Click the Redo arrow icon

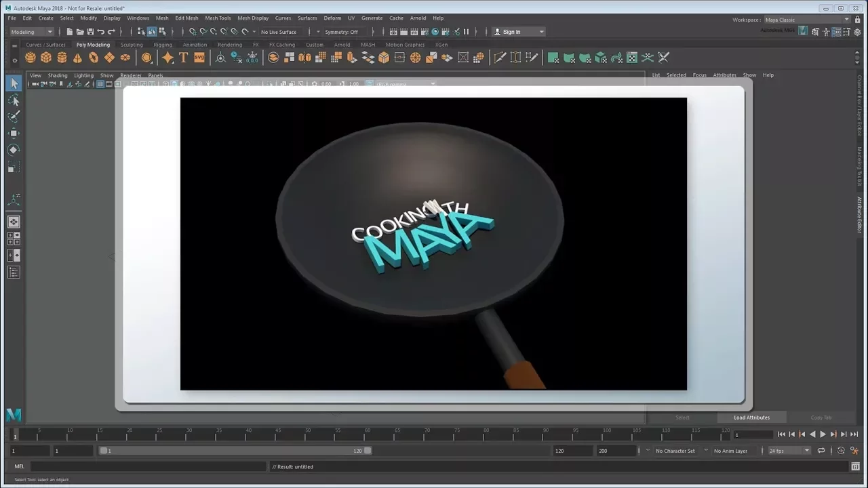coord(111,32)
